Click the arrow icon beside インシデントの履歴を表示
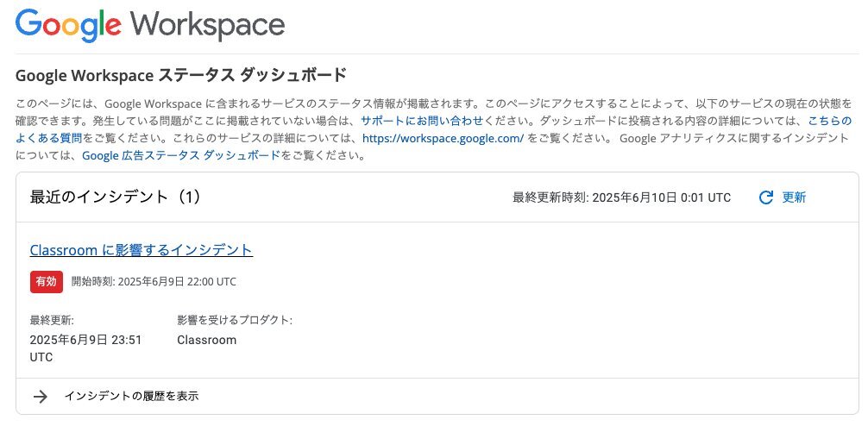This screenshot has width=868, height=426. [40, 396]
